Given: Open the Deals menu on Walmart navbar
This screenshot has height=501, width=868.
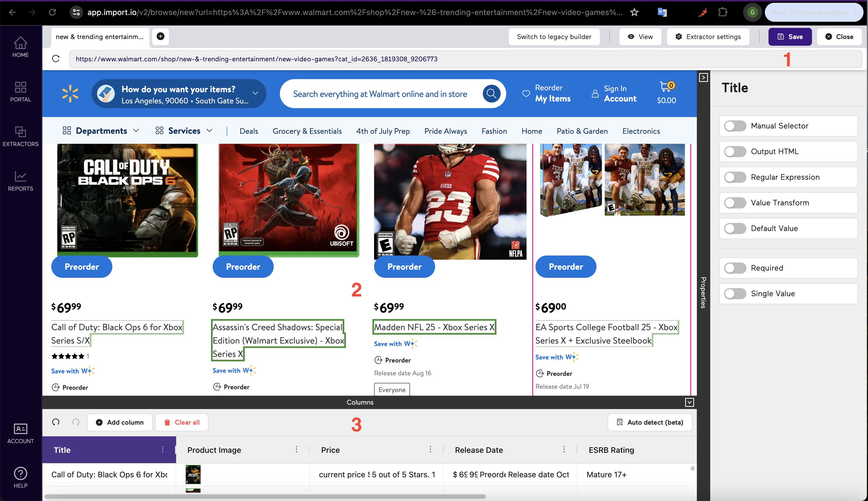Looking at the screenshot, I should click(248, 131).
